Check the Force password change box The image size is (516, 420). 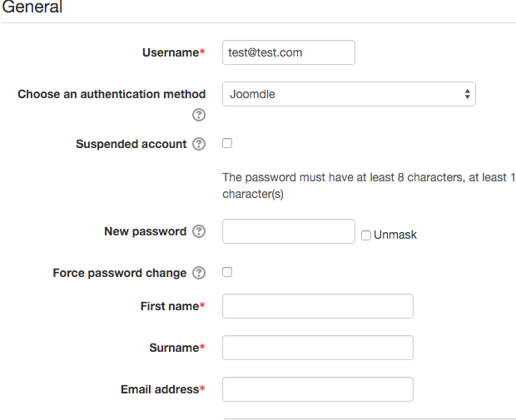[227, 272]
